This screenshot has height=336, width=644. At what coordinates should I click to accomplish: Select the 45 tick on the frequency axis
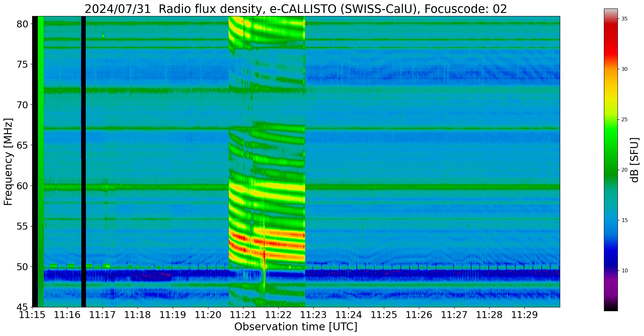click(x=22, y=307)
